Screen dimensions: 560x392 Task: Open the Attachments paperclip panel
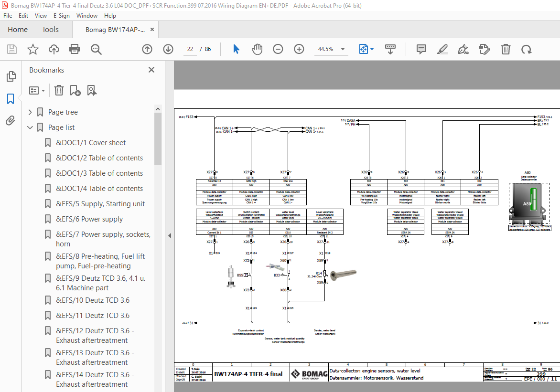[11, 121]
